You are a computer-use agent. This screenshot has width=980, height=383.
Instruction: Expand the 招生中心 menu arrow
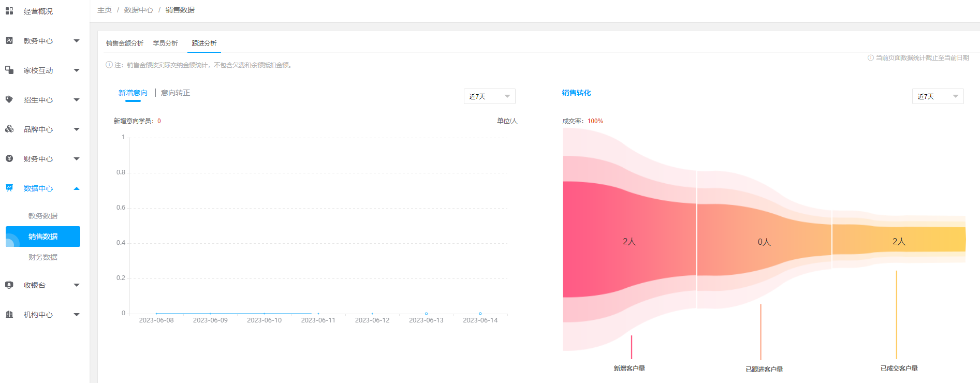(77, 100)
